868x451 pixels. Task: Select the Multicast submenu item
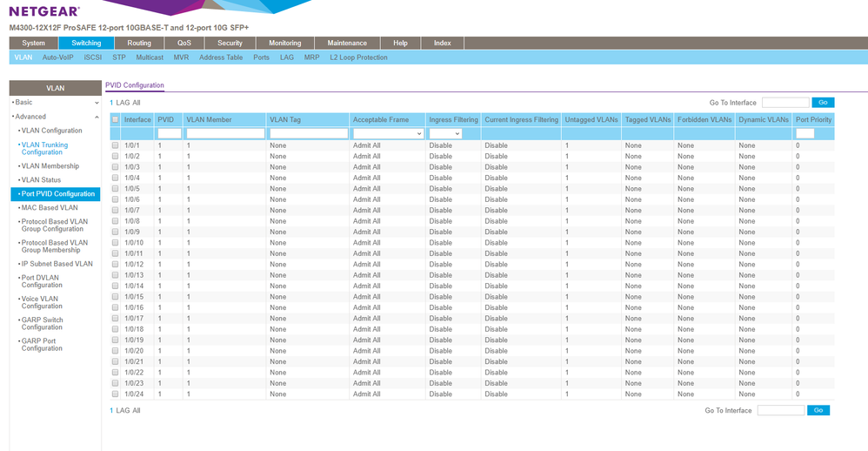tap(150, 57)
